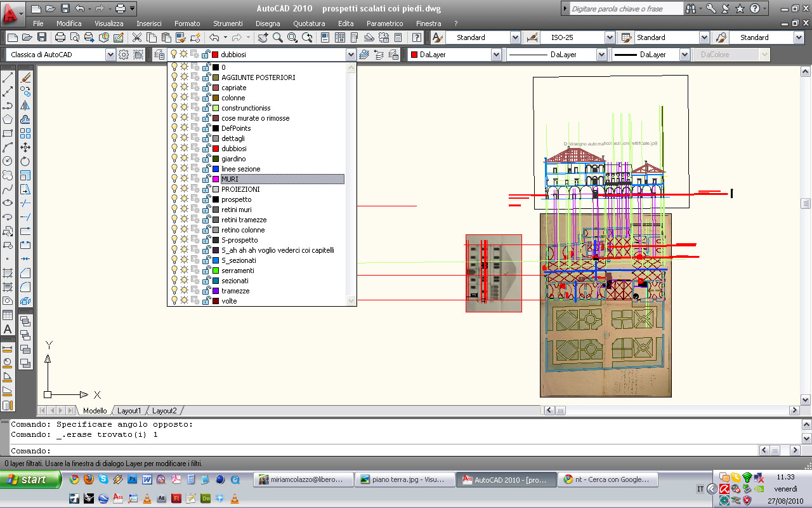Viewport: 812px width, 508px height.
Task: Open the lineweight DaLayer dropdown
Action: [x=684, y=55]
